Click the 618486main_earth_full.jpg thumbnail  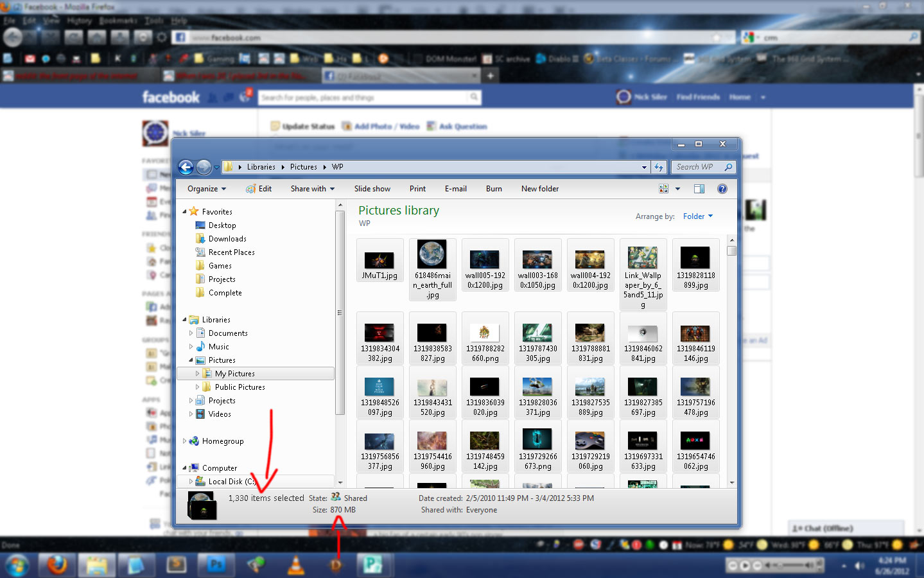[x=432, y=254]
